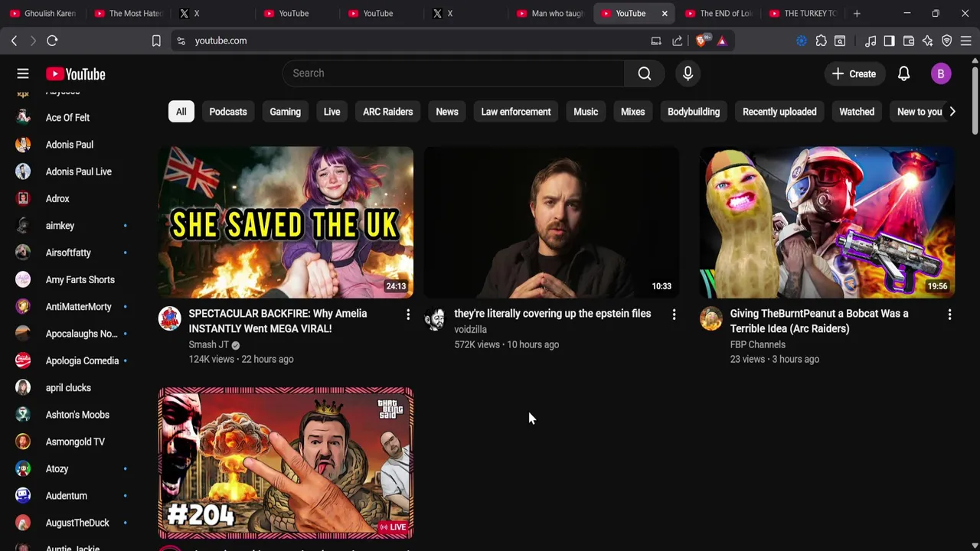Click the share page icon in address bar
This screenshot has width=980, height=551.
coord(678,41)
